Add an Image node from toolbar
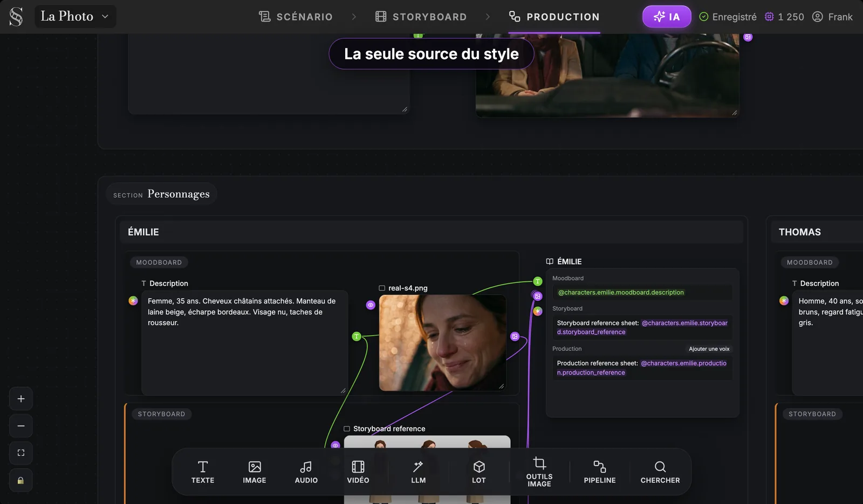This screenshot has height=504, width=863. coord(255,472)
